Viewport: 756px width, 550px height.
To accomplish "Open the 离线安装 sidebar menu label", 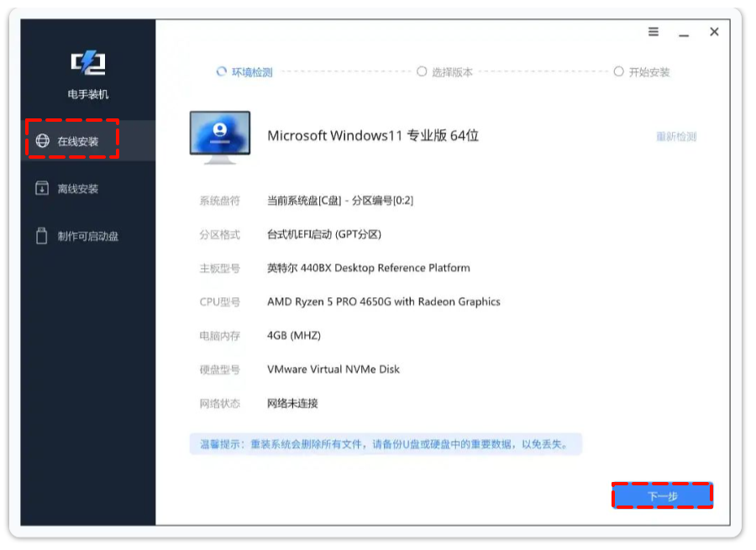I will coord(78,188).
